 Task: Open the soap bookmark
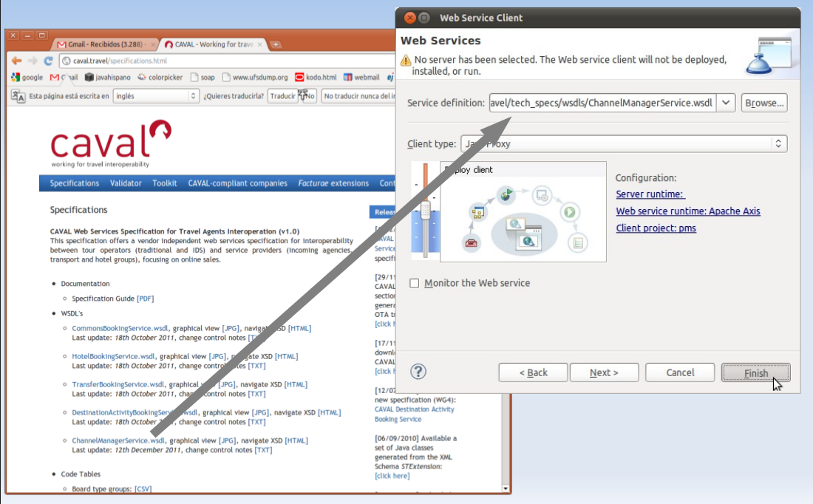(x=203, y=78)
